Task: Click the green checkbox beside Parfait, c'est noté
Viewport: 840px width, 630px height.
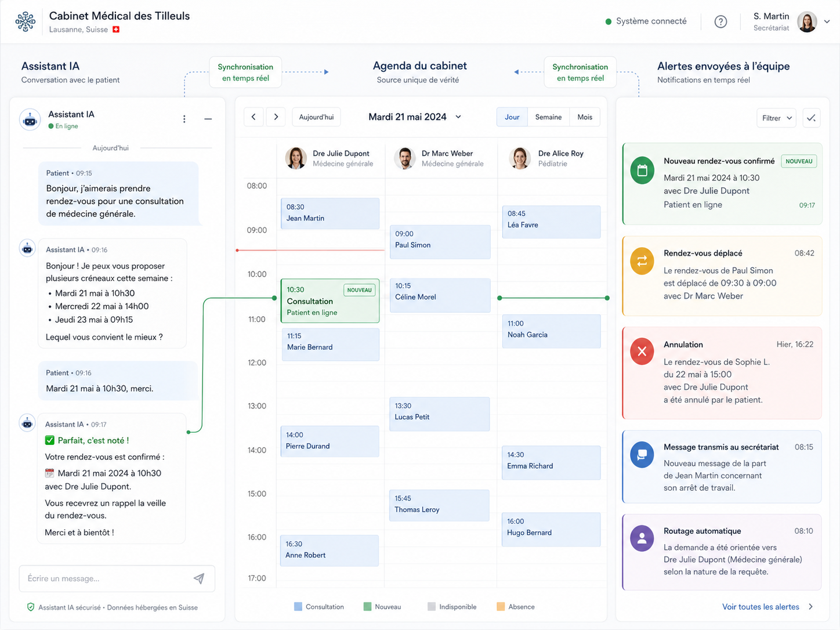Action: pyautogui.click(x=50, y=440)
